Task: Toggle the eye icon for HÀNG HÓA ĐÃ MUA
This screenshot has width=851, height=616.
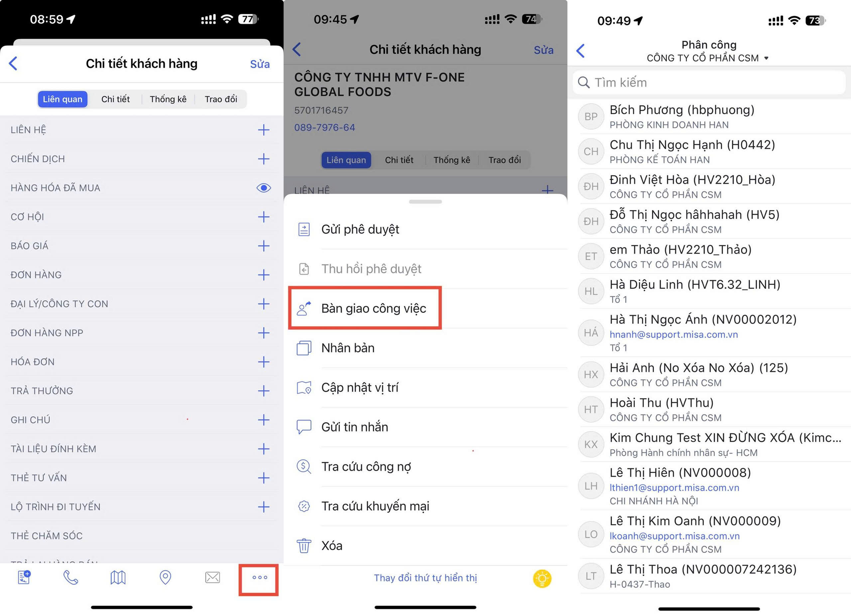Action: click(x=263, y=188)
